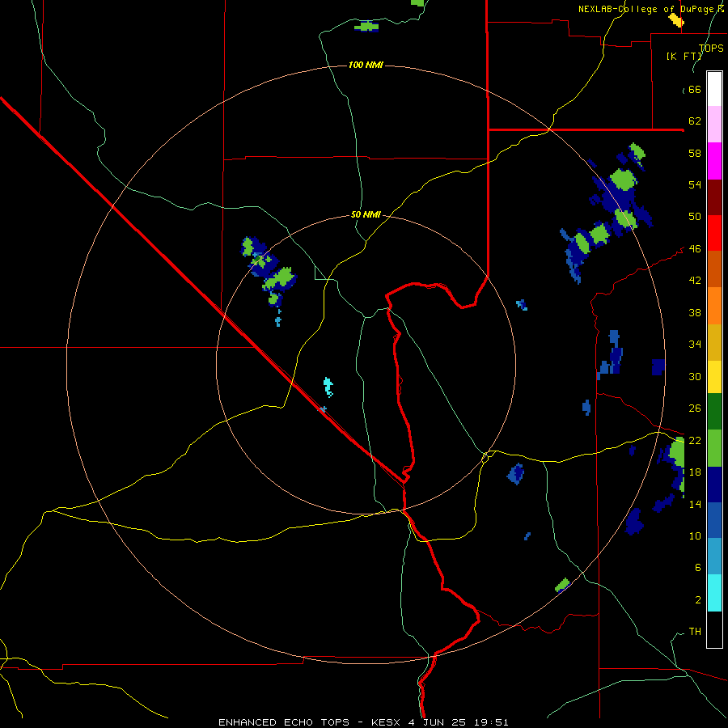Click the yellow echo near the NEXLAB credit
This screenshot has width=728, height=728.
(x=676, y=20)
